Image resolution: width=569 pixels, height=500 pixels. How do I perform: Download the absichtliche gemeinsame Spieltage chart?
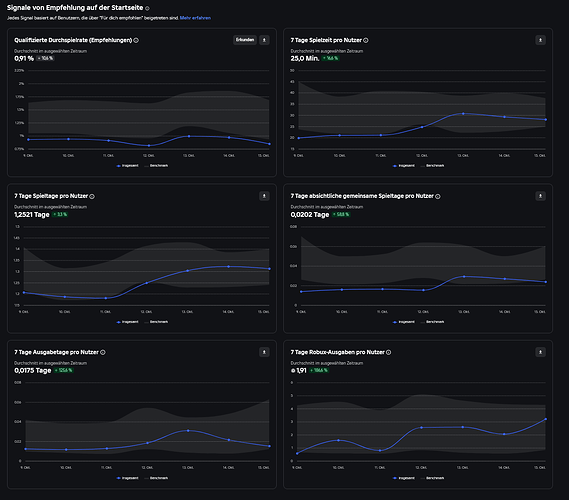(540, 196)
